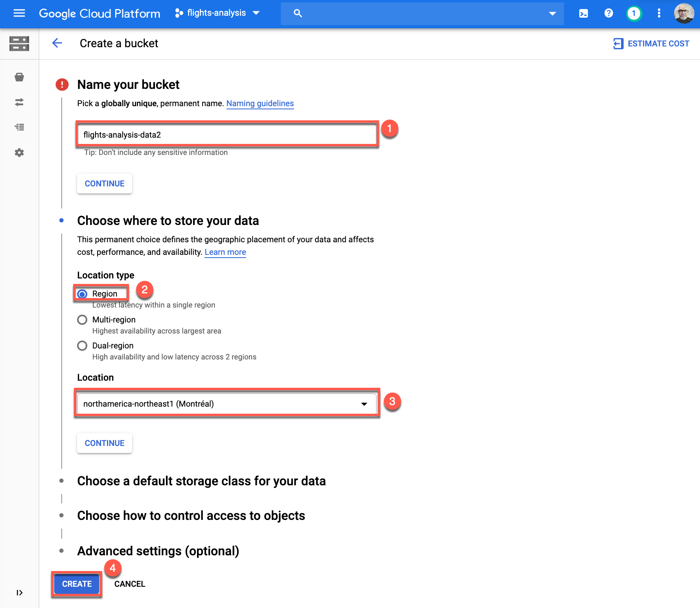This screenshot has width=700, height=608.
Task: Open the storage Settings gear icon in sidebar
Action: 19,153
